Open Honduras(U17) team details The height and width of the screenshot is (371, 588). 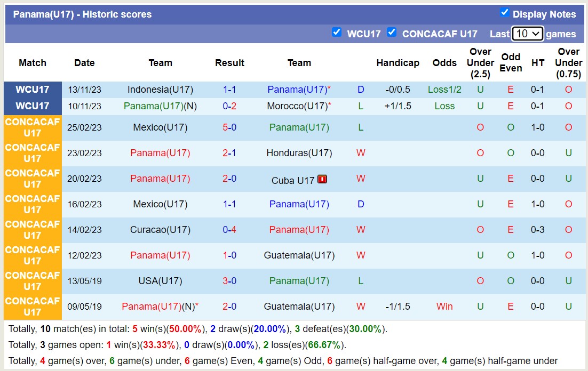point(299,153)
